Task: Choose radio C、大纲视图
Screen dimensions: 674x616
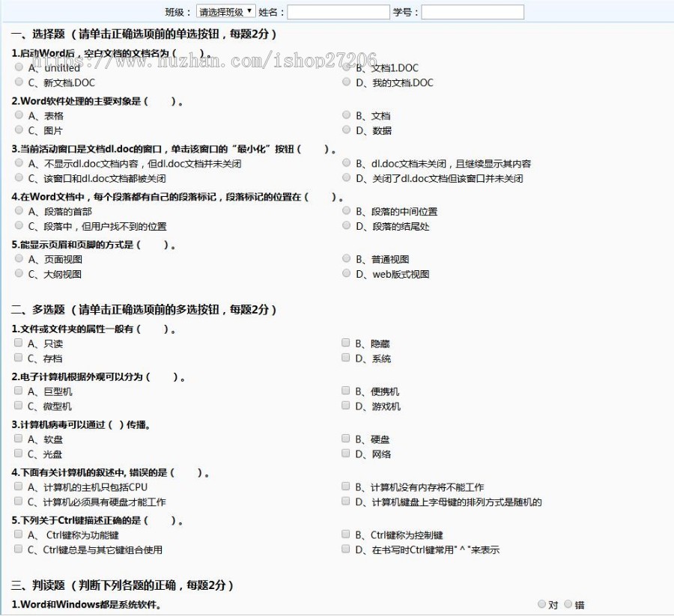Action: [19, 273]
